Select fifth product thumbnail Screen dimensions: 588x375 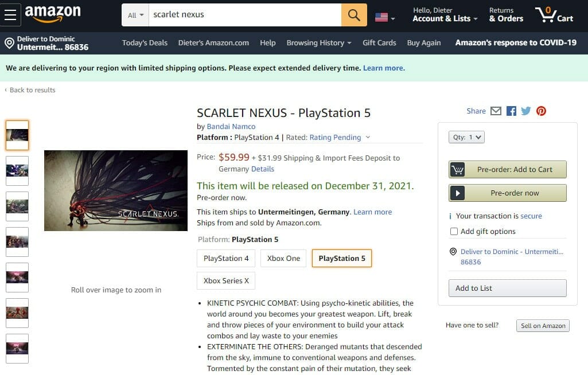pyautogui.click(x=17, y=278)
